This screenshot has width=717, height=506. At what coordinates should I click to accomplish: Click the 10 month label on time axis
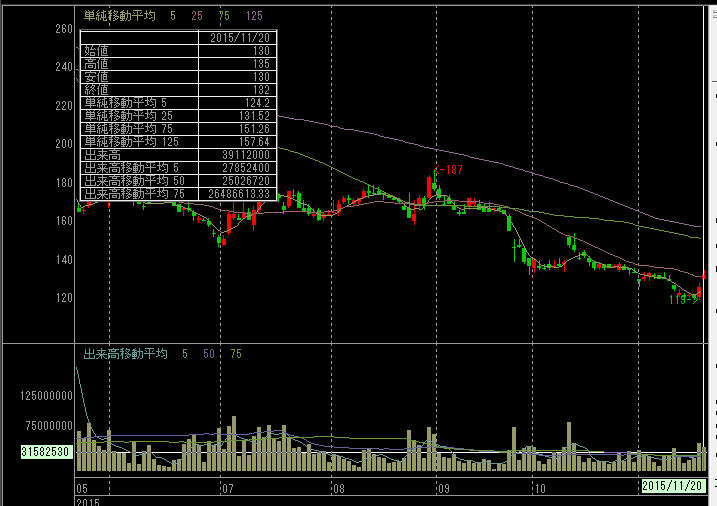(540, 489)
